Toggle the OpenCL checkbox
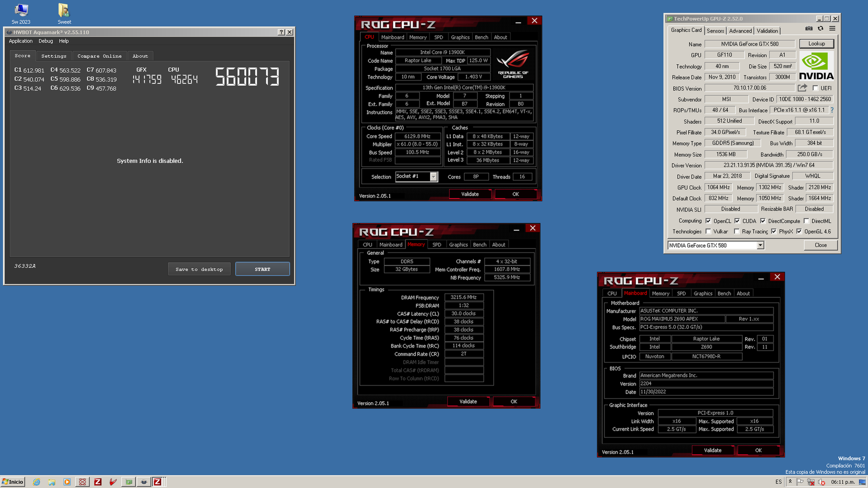Image resolution: width=868 pixels, height=488 pixels. pos(708,221)
